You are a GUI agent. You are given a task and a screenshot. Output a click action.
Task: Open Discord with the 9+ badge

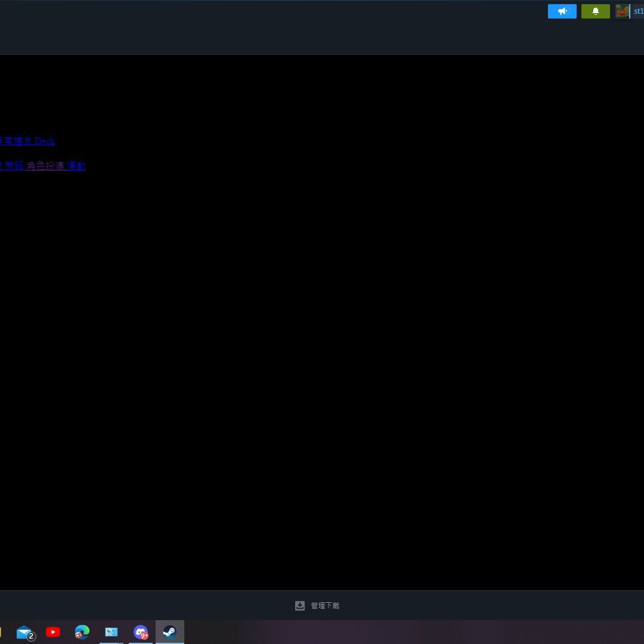click(141, 632)
